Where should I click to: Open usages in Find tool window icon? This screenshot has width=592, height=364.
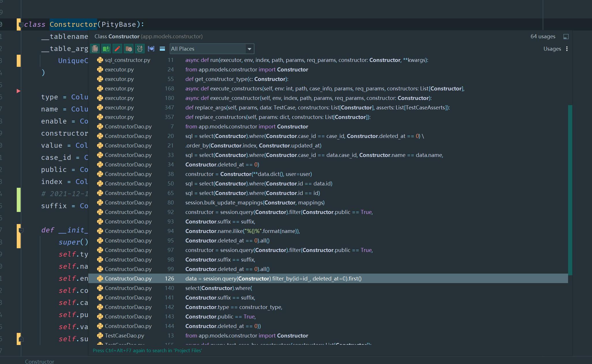pos(566,37)
